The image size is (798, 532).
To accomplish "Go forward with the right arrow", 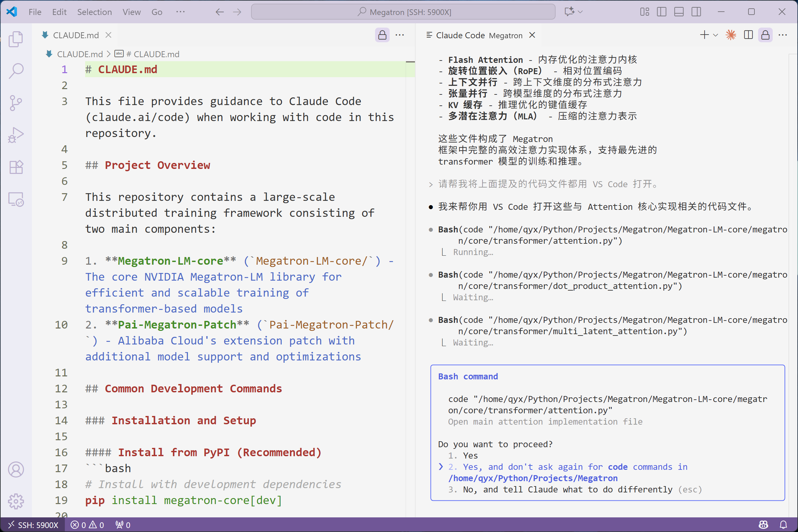I will pyautogui.click(x=237, y=12).
